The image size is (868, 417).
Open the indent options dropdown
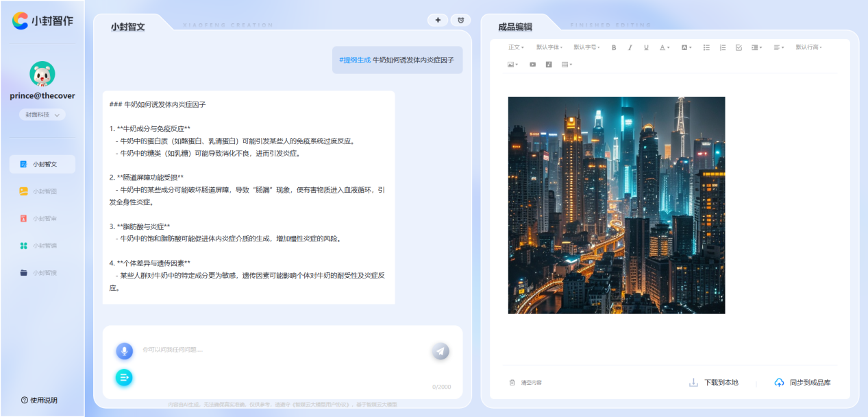pos(756,47)
